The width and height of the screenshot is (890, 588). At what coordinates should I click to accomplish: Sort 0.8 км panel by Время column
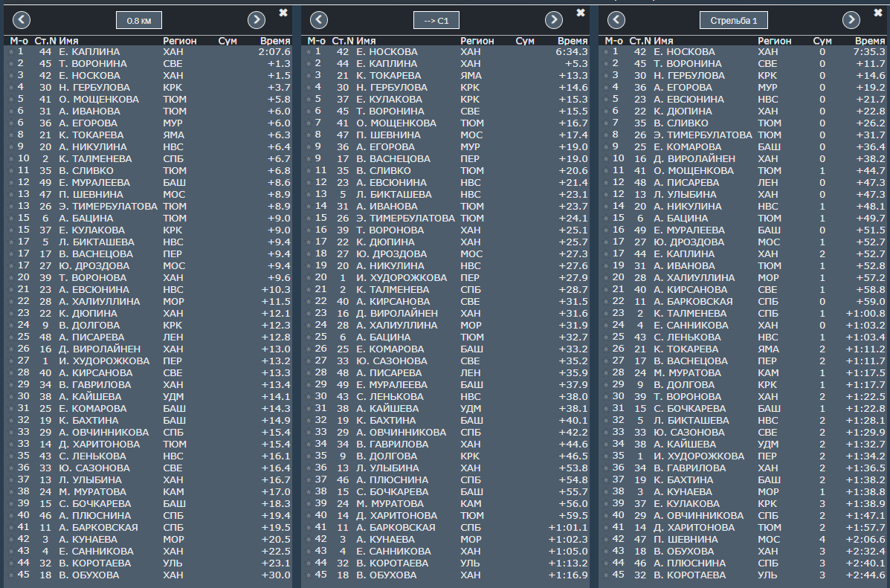(x=274, y=41)
